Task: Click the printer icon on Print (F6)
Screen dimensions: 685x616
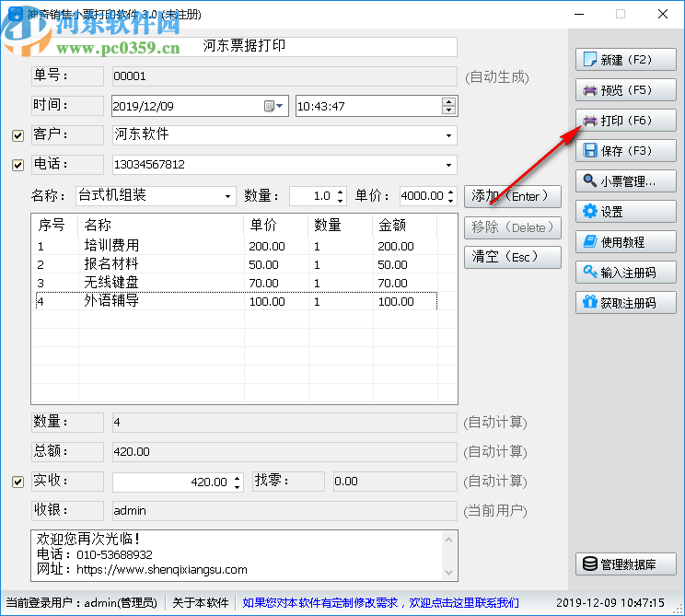Action: pos(590,121)
